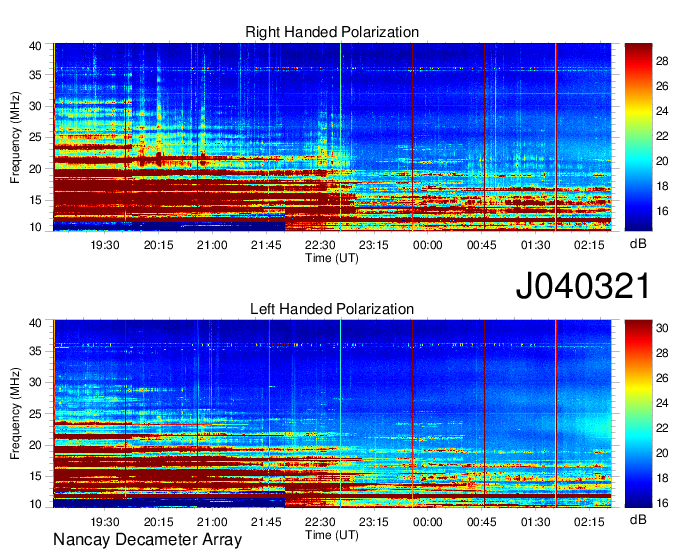Click the 23:15 time tick of Right Handed plot

(374, 245)
